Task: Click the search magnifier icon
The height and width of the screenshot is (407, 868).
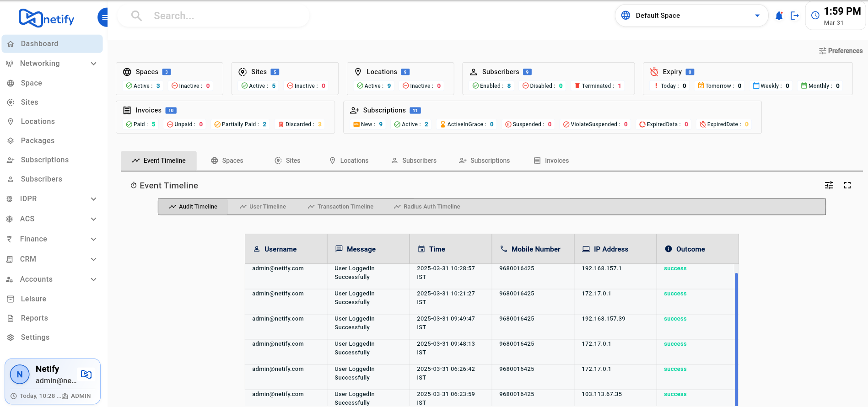Action: point(136,16)
